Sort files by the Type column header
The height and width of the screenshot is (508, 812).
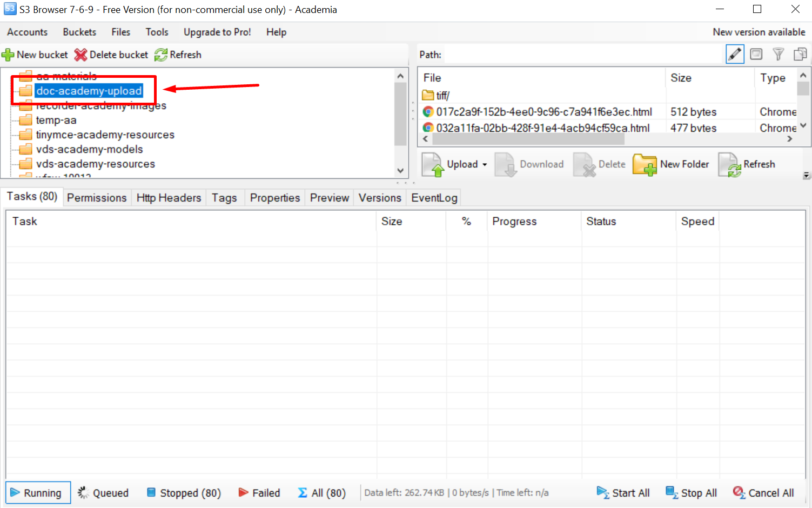click(776, 78)
